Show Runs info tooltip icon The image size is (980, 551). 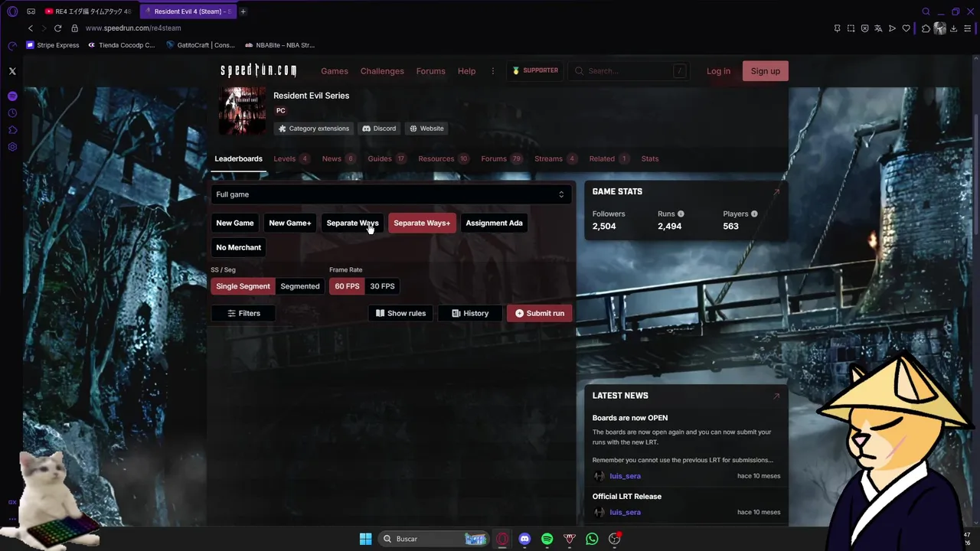click(681, 214)
